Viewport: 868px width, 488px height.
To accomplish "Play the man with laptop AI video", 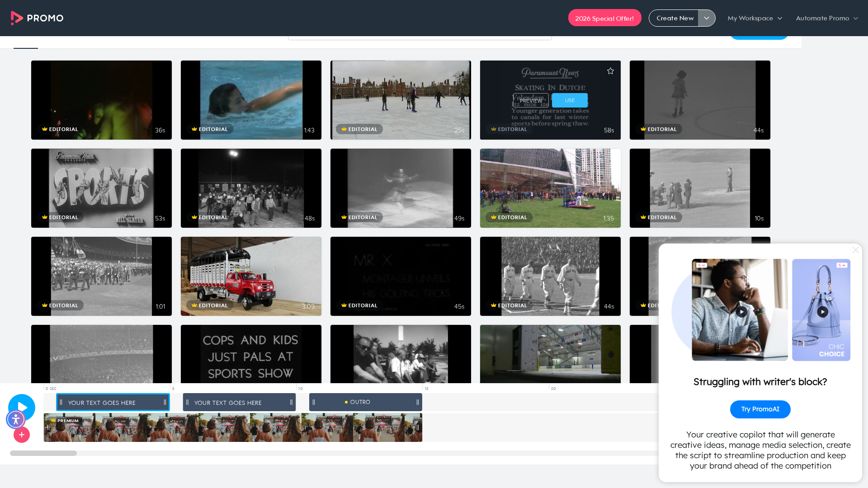I will pos(741,312).
